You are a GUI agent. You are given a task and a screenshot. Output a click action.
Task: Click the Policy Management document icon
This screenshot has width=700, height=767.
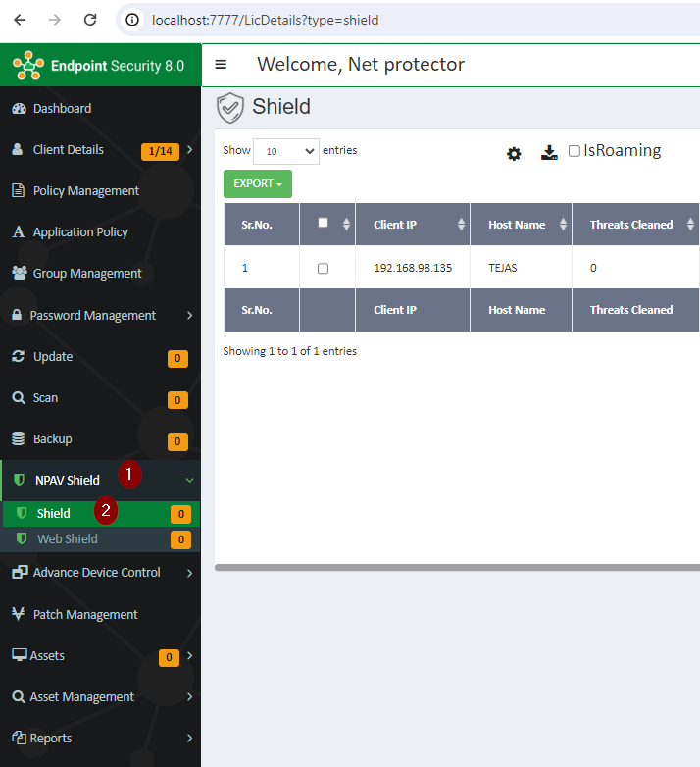click(x=18, y=190)
